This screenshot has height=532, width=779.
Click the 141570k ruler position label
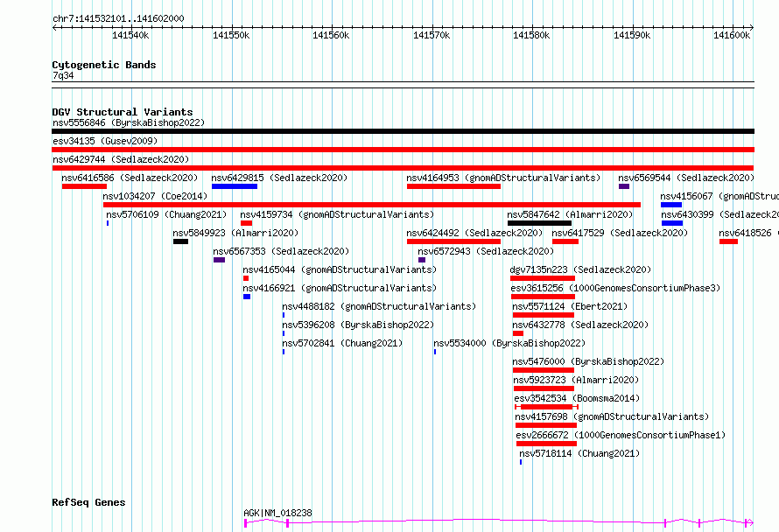click(432, 35)
